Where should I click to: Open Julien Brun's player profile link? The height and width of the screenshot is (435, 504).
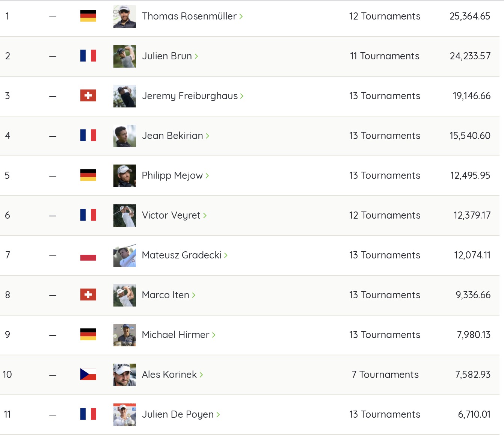point(170,56)
